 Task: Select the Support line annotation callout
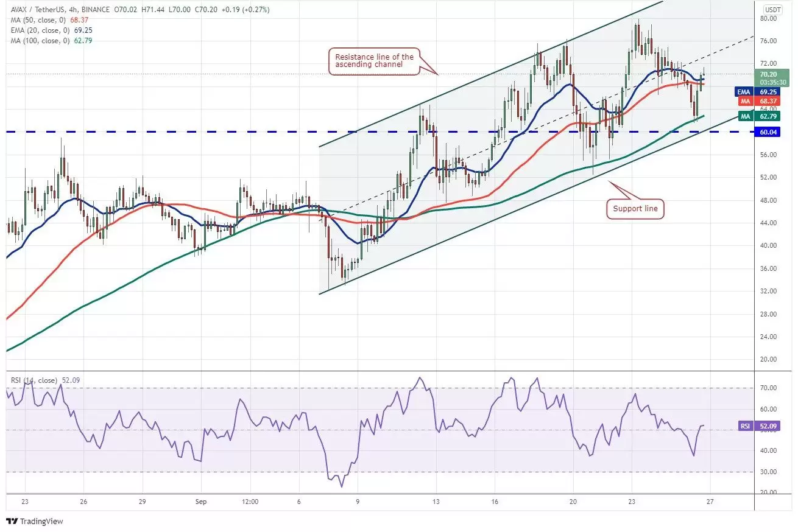coord(635,209)
